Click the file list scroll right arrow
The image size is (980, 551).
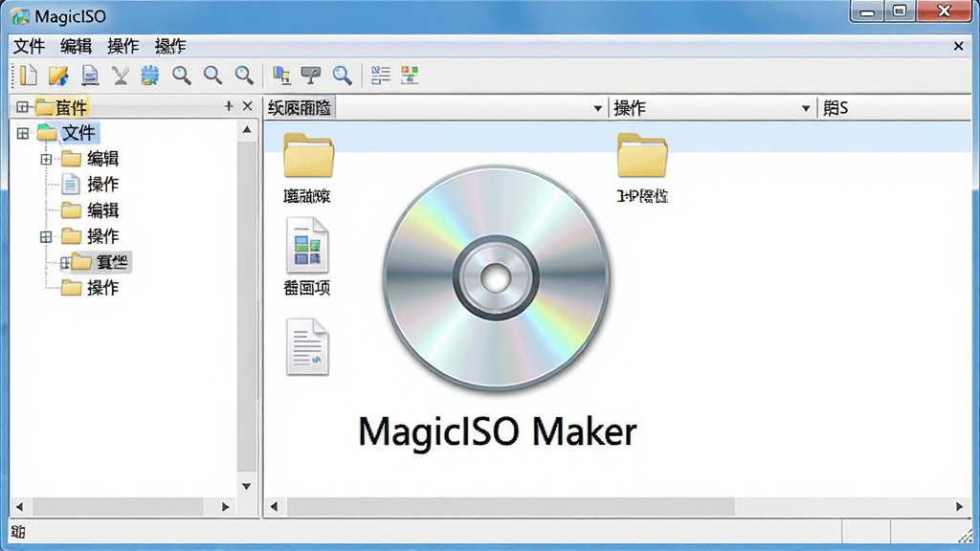[959, 507]
